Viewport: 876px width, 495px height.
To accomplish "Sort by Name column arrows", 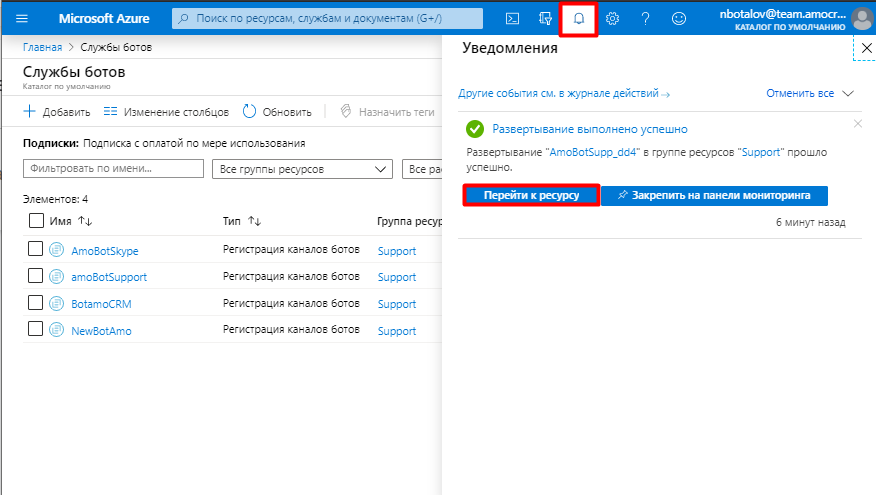I will pos(85,221).
